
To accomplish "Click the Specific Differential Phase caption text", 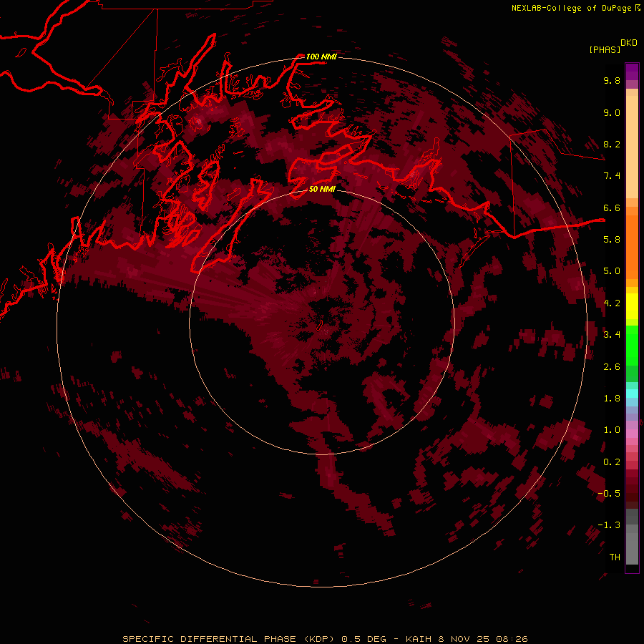I will [x=326, y=639].
